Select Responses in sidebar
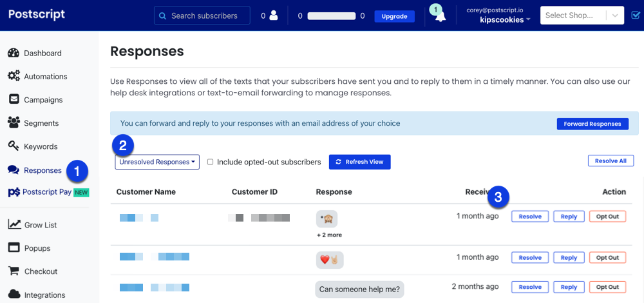The height and width of the screenshot is (303, 644). click(x=43, y=170)
